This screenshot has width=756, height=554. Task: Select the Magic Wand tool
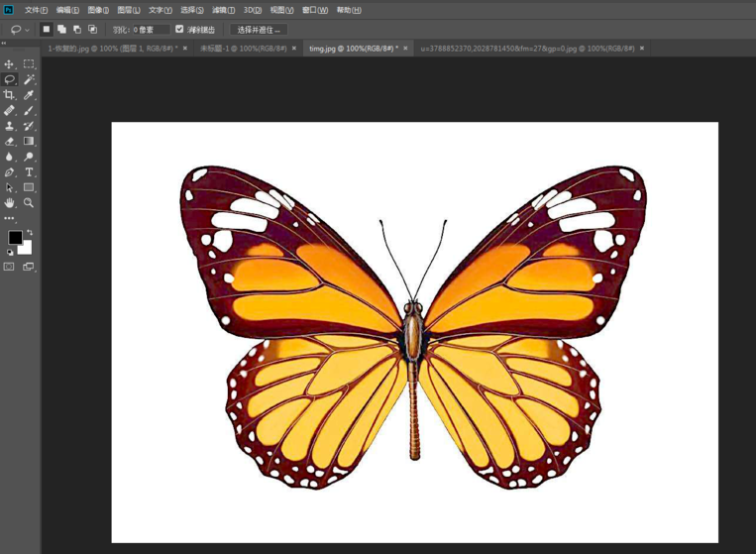[x=29, y=79]
